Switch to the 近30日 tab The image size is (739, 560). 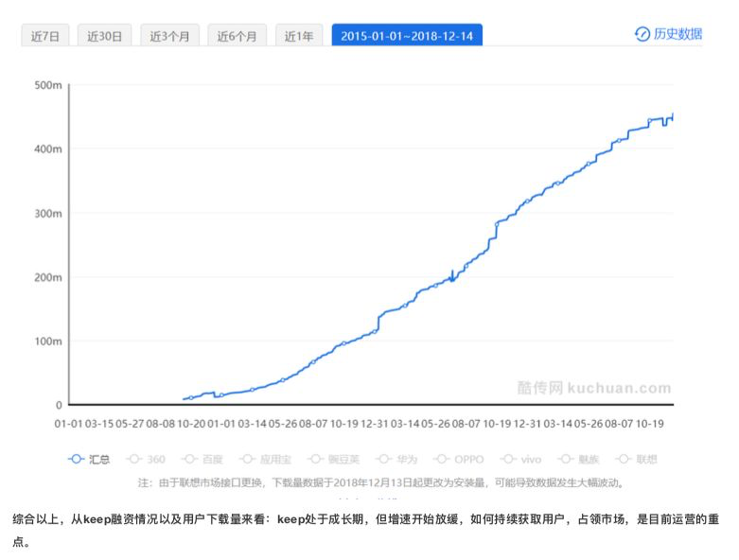[x=104, y=36]
